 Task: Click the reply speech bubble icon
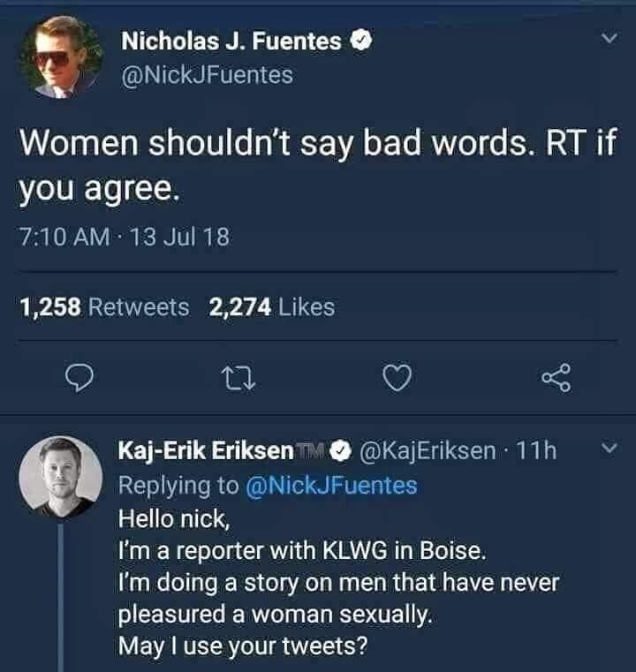click(x=80, y=379)
